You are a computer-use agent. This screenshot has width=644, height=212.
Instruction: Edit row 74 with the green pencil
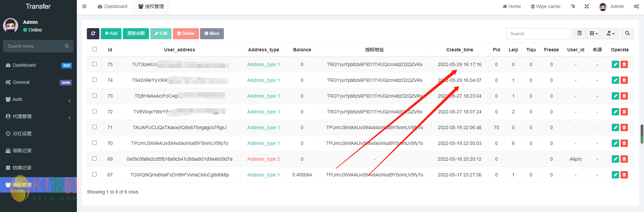[615, 80]
